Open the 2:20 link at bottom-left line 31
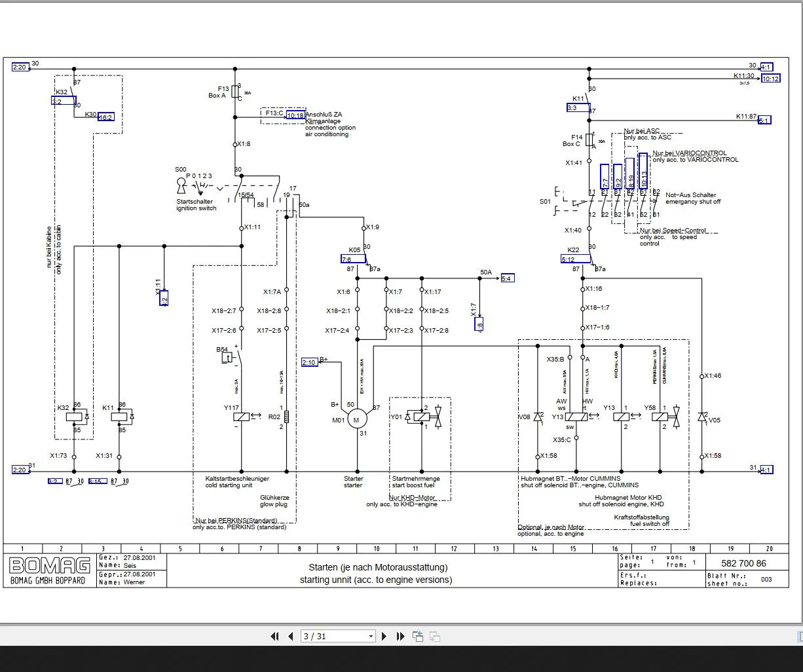The width and height of the screenshot is (803, 672). click(20, 470)
